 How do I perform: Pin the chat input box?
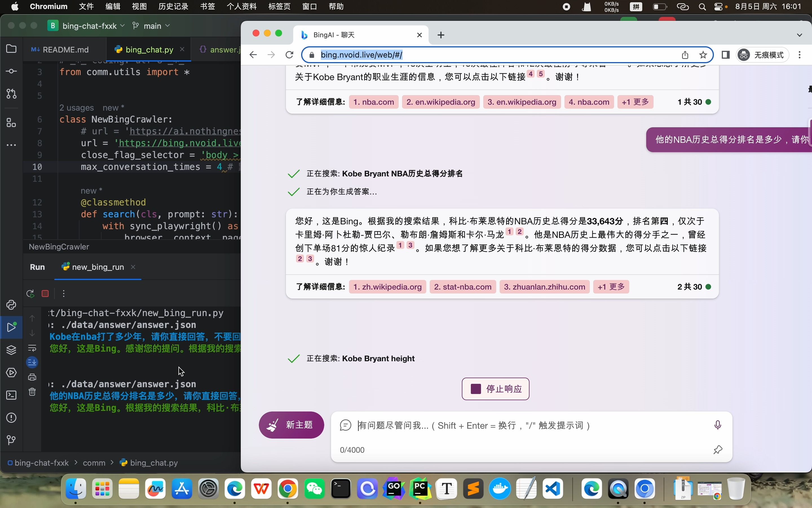click(718, 450)
